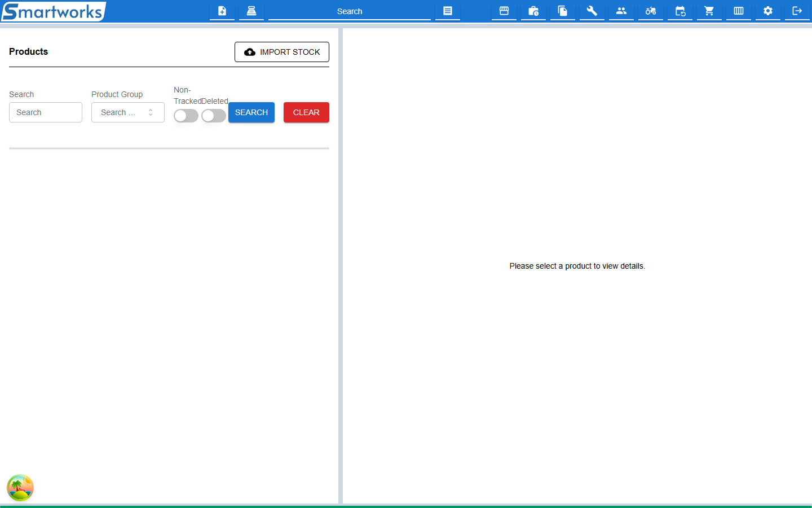The width and height of the screenshot is (812, 508).
Task: Click the logout icon
Action: pyautogui.click(x=797, y=11)
